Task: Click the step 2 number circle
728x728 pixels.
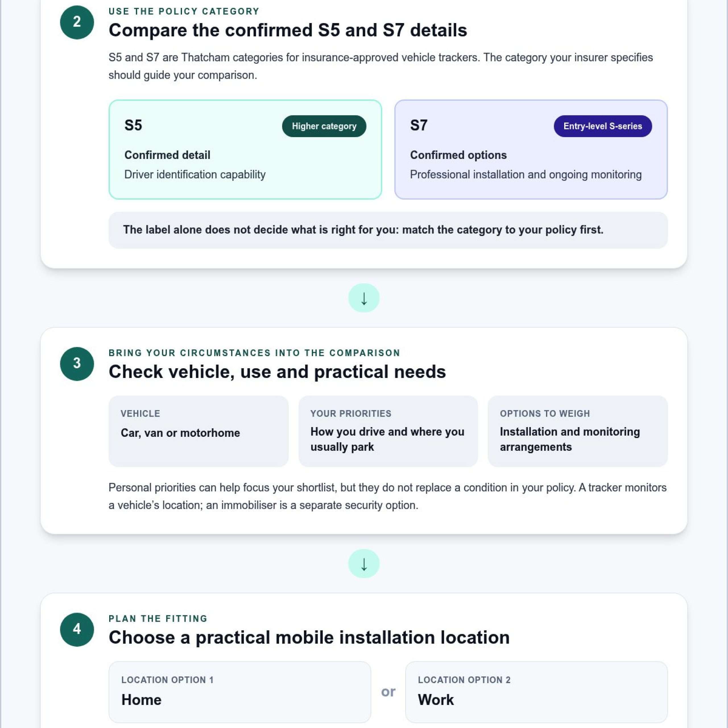Action: 77,22
